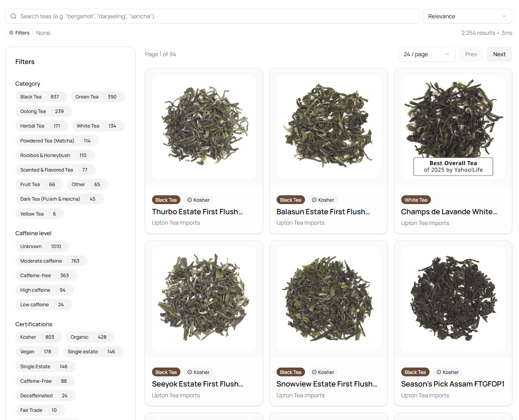Click the Kosher badge icon on Balasun Estate card
This screenshot has width=519, height=420.
coord(315,200)
